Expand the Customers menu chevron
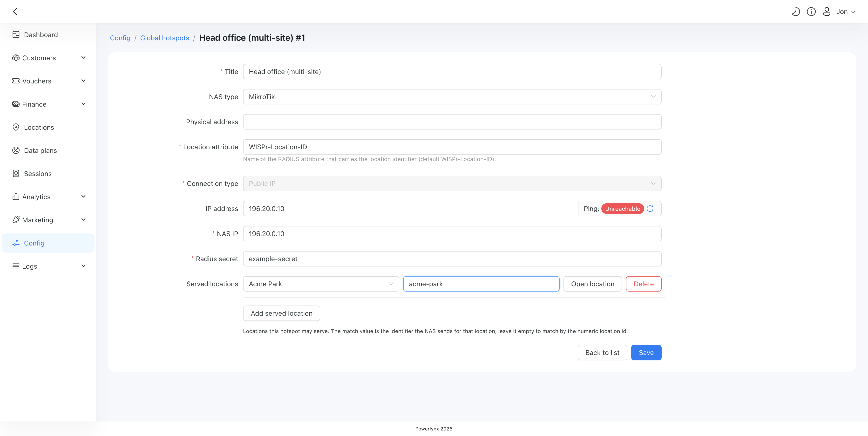Screen dimensions: 868x436 (x=84, y=58)
